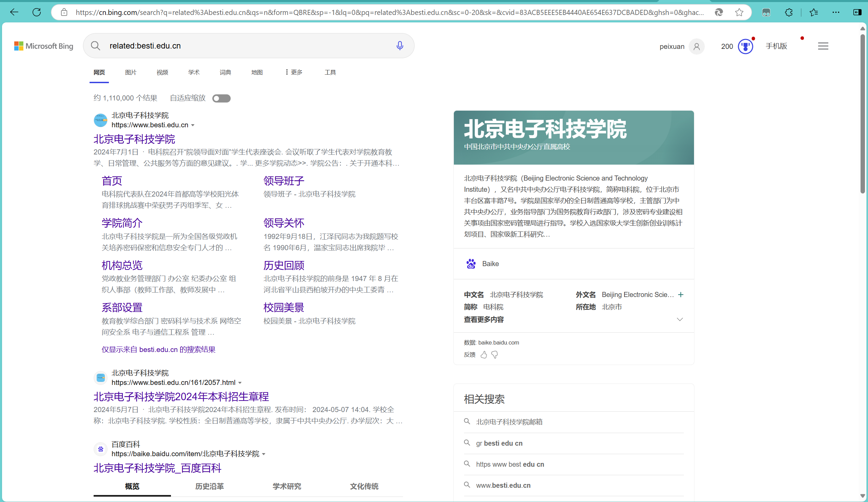
Task: Open the Rewards trophy icon
Action: click(745, 46)
